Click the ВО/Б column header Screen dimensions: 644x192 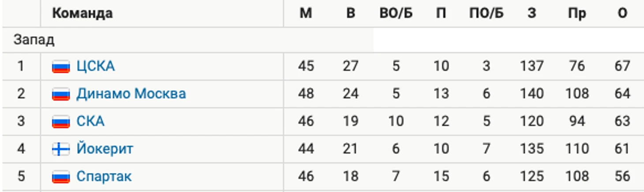[x=396, y=14]
